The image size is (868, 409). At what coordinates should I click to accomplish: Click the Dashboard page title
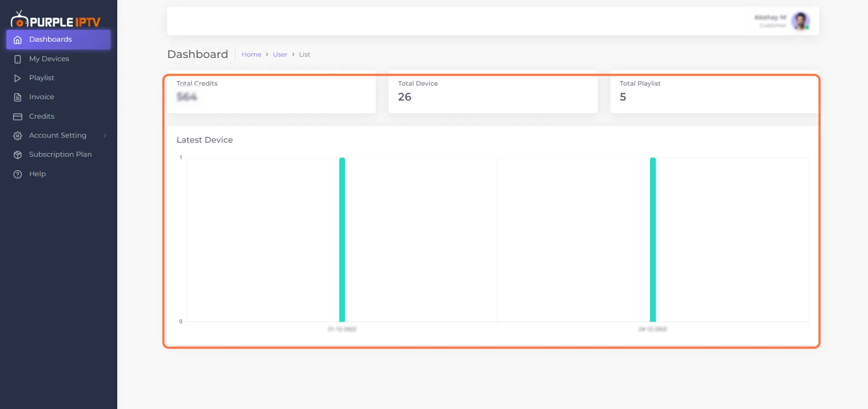coord(197,54)
